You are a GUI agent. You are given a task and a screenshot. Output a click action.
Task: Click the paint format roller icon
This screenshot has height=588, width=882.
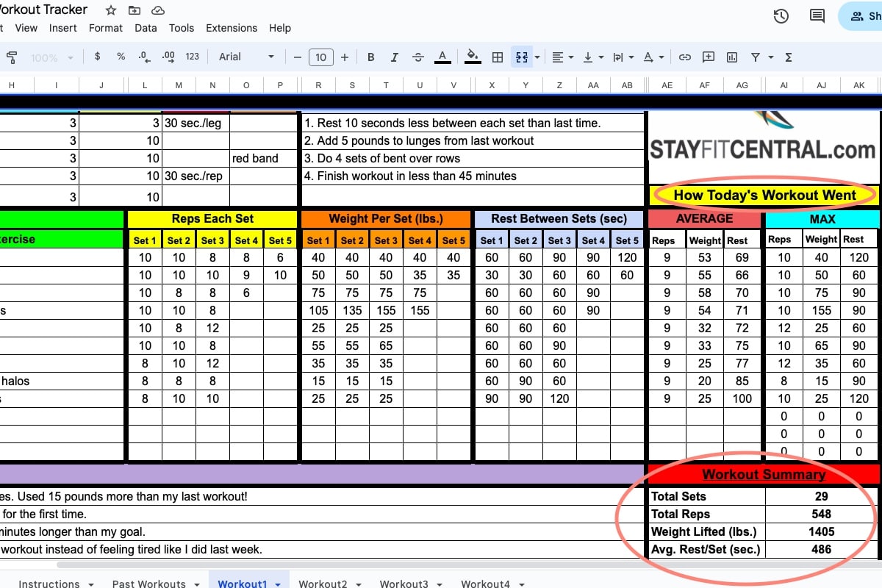(12, 57)
